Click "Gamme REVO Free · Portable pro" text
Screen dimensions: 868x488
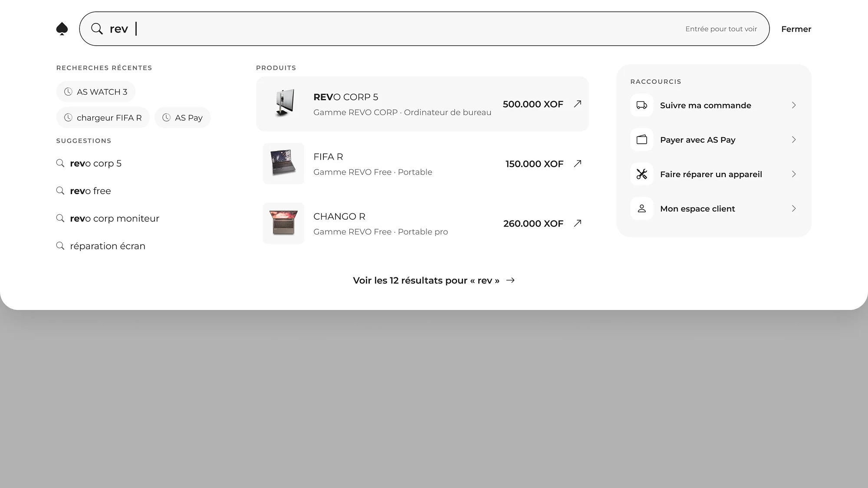[x=381, y=232]
